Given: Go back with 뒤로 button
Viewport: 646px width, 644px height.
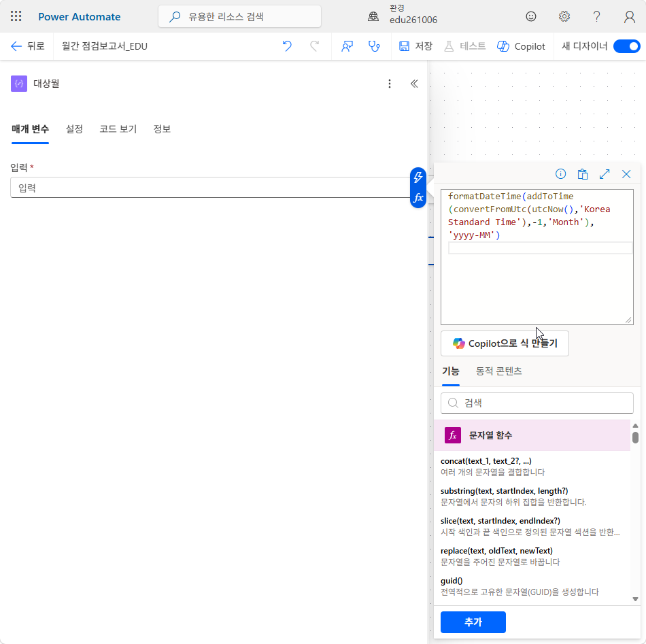Looking at the screenshot, I should 28,46.
